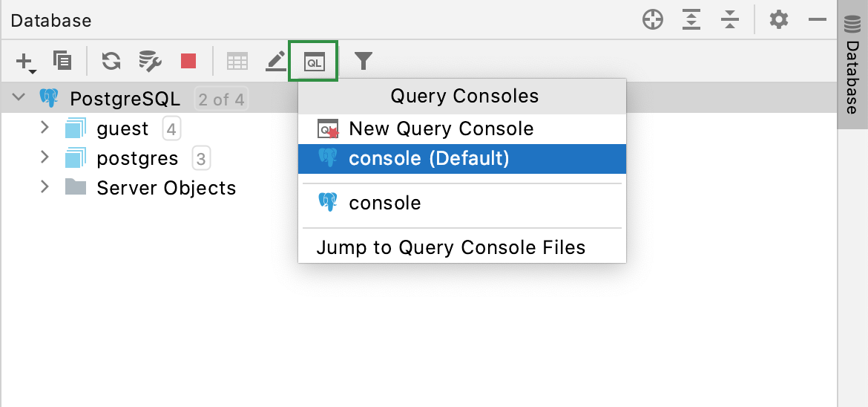The image size is (868, 407).
Task: Choose the second console entry
Action: coord(462,203)
